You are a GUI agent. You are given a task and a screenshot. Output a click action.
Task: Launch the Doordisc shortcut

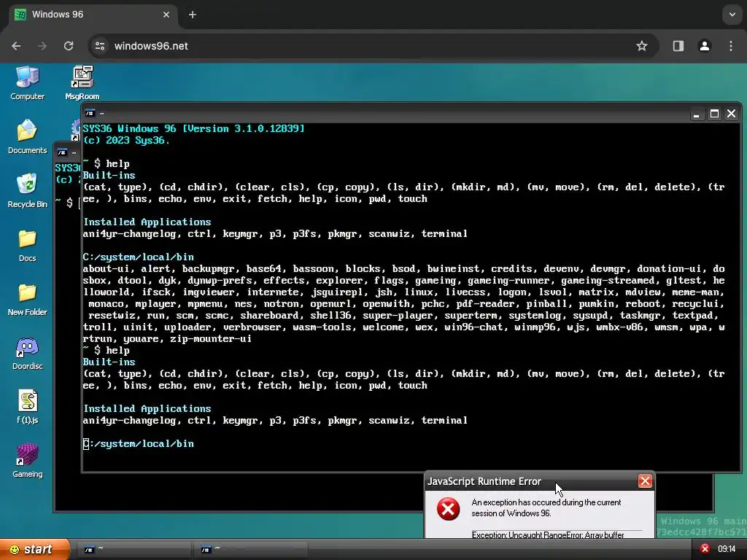click(27, 354)
